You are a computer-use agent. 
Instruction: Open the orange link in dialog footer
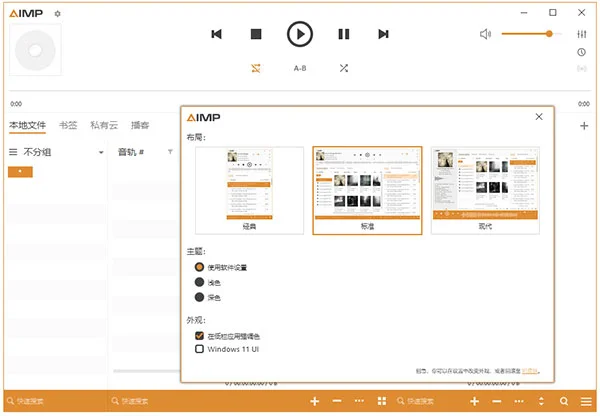pyautogui.click(x=530, y=371)
